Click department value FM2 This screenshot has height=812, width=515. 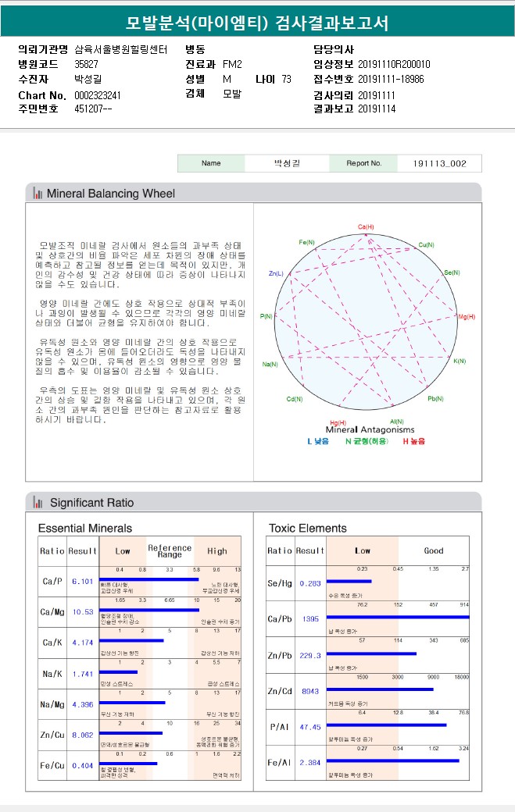232,64
